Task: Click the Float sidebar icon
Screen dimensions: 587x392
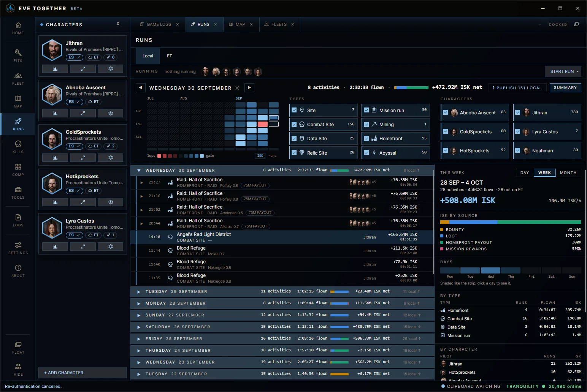Action: coord(18,347)
